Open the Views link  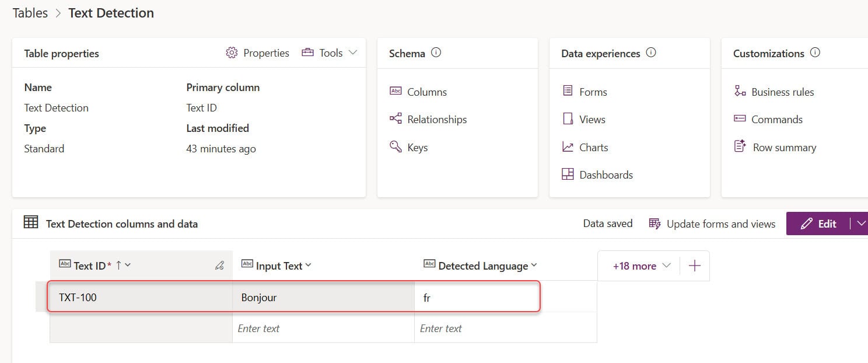592,120
